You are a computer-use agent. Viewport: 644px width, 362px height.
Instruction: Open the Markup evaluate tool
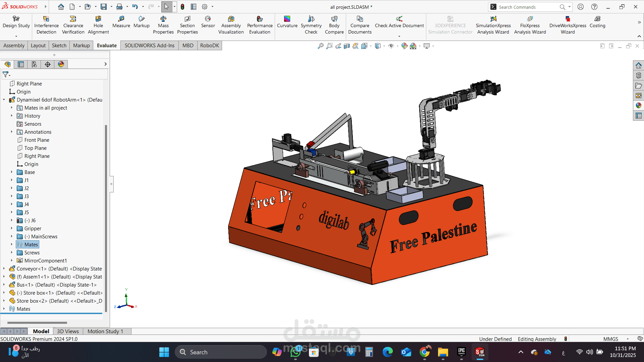[142, 22]
